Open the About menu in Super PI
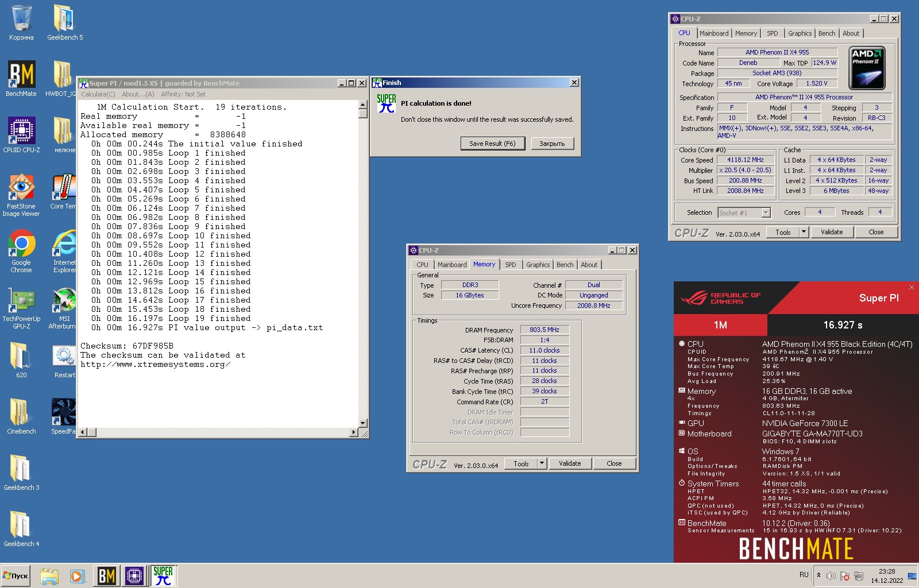This screenshot has width=919, height=588. [x=138, y=94]
